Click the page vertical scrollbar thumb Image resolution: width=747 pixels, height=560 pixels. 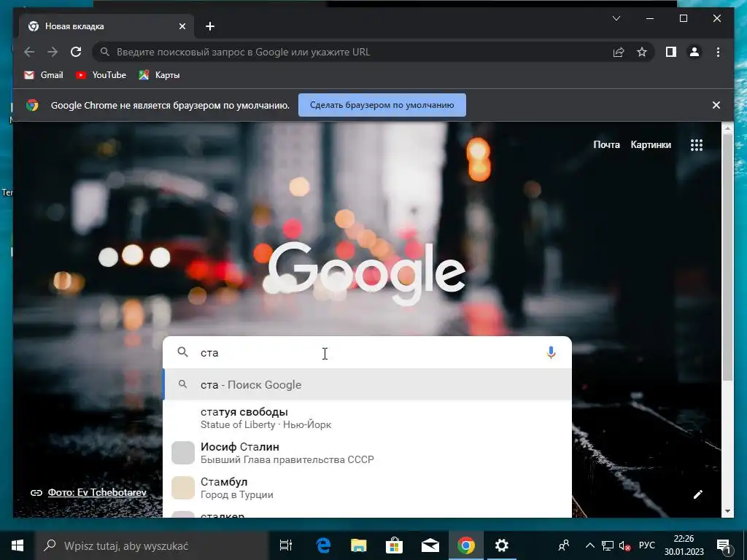point(727,257)
